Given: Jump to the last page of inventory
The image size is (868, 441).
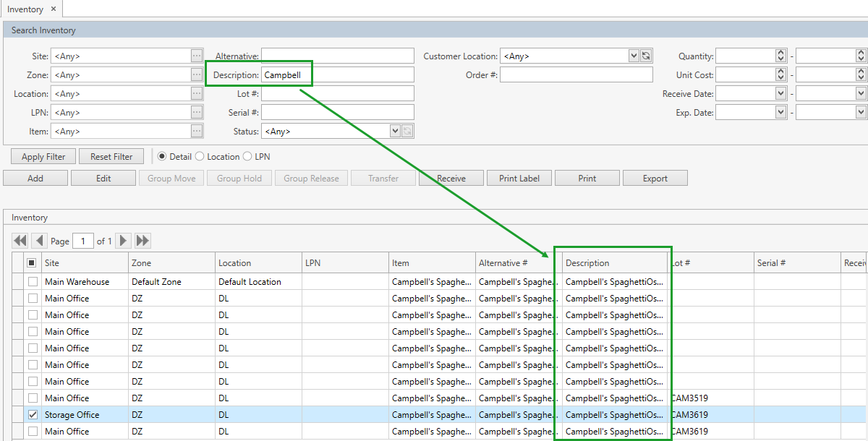Looking at the screenshot, I should 142,241.
